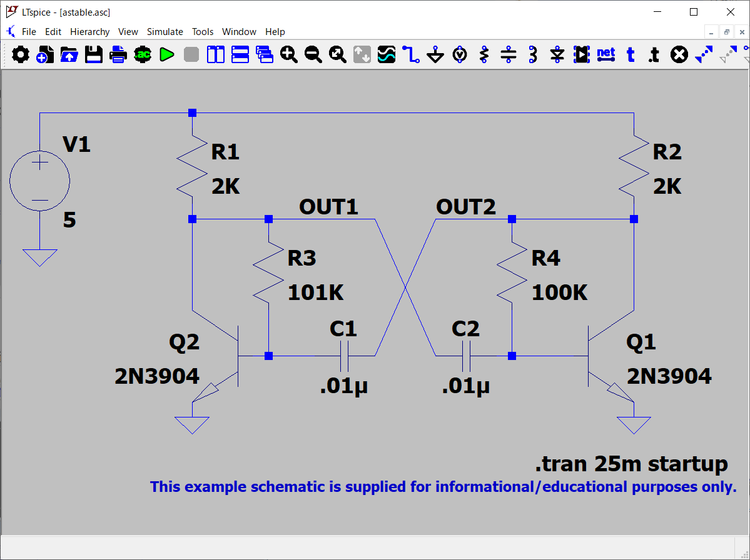Image resolution: width=750 pixels, height=560 pixels.
Task: Open the control panel gear icon
Action: 21,55
